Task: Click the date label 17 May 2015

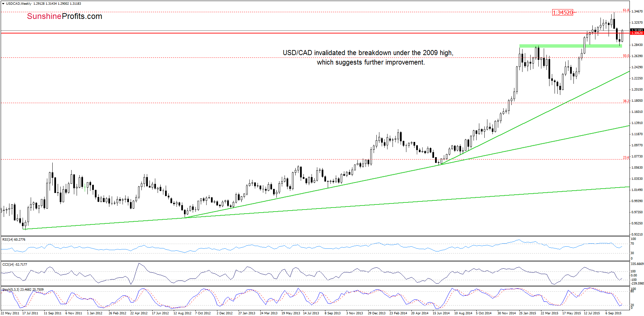Action: pos(571,313)
